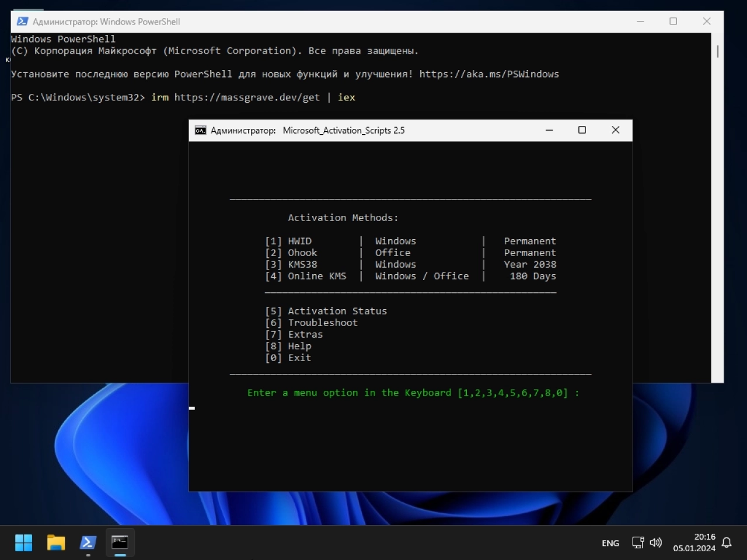
Task: Click the '180 Days' value
Action: pyautogui.click(x=533, y=276)
